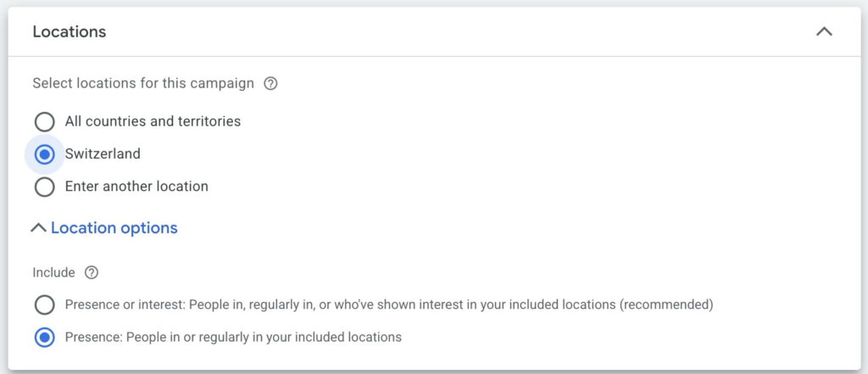Click the 'Enter another location' label text
Image resolution: width=868 pixels, height=374 pixels.
[136, 186]
